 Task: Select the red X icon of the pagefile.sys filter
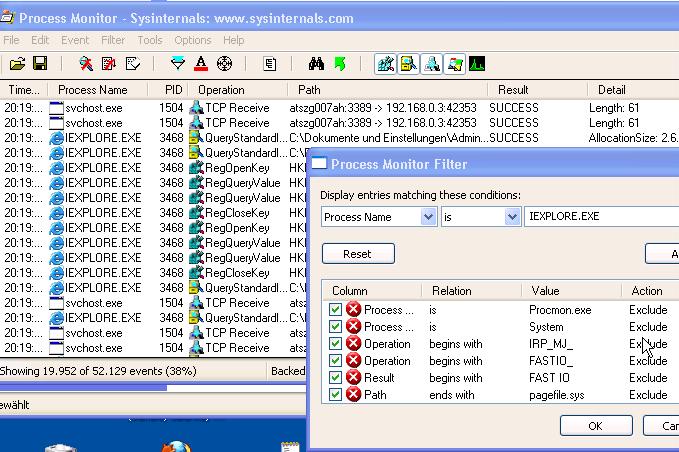pyautogui.click(x=353, y=394)
